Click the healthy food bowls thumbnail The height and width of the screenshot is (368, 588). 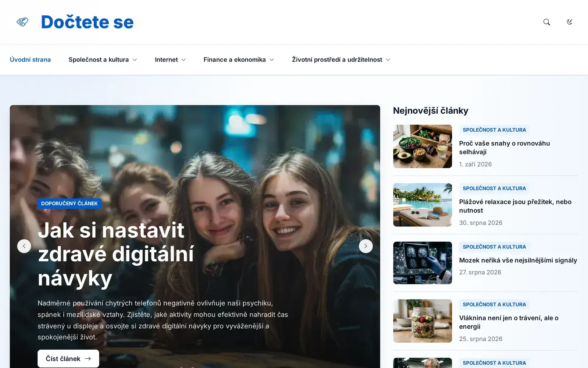click(x=423, y=146)
